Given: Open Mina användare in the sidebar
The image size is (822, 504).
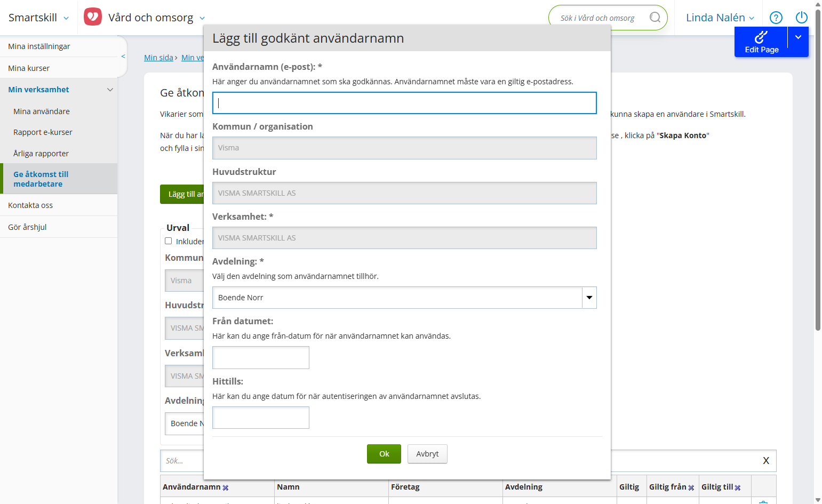Looking at the screenshot, I should 42,111.
